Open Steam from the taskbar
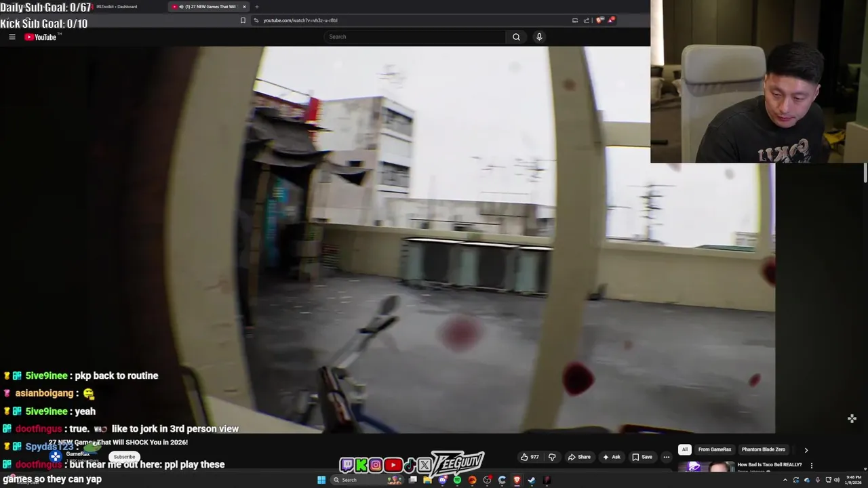Image resolution: width=868 pixels, height=488 pixels. tap(532, 480)
